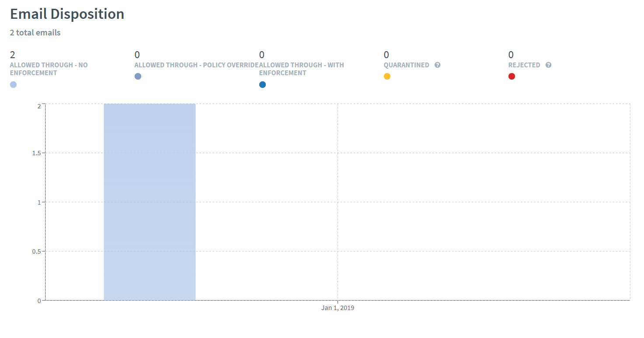Select the Email Disposition chart title

coord(67,14)
